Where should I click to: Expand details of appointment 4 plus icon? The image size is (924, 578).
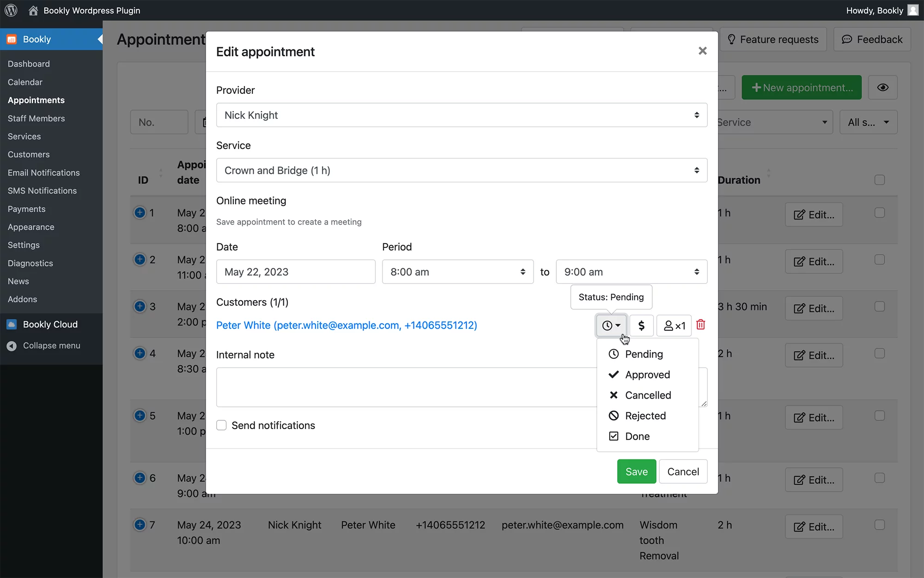pos(140,353)
